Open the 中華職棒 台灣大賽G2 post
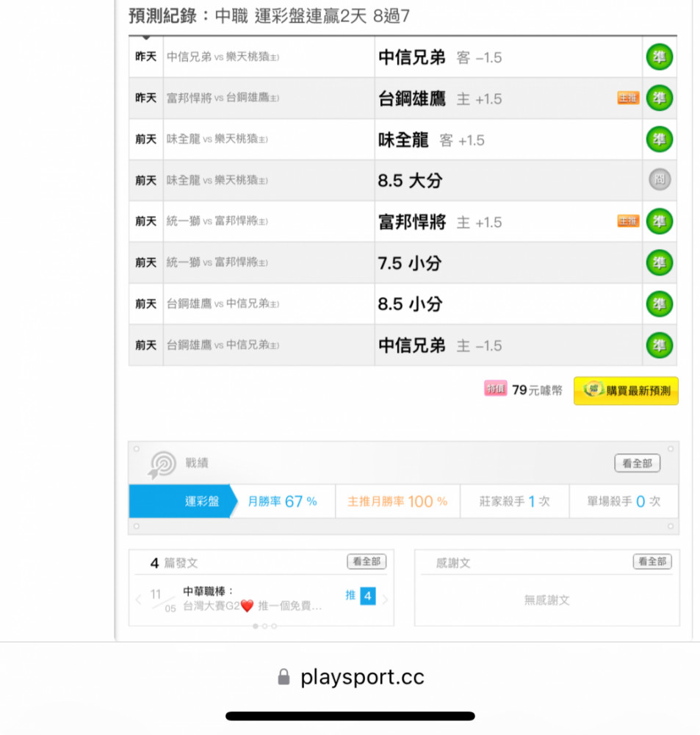 point(253,598)
